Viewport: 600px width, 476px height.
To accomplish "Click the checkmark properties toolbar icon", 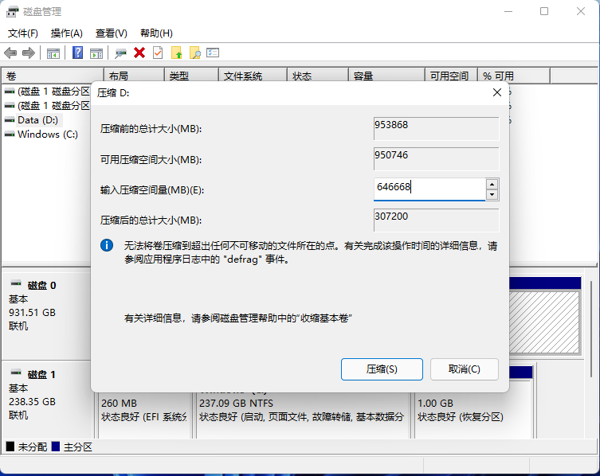I will [158, 52].
